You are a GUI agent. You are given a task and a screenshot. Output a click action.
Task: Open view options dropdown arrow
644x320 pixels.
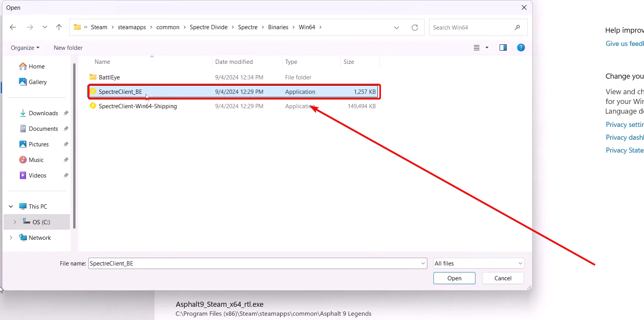coord(487,48)
